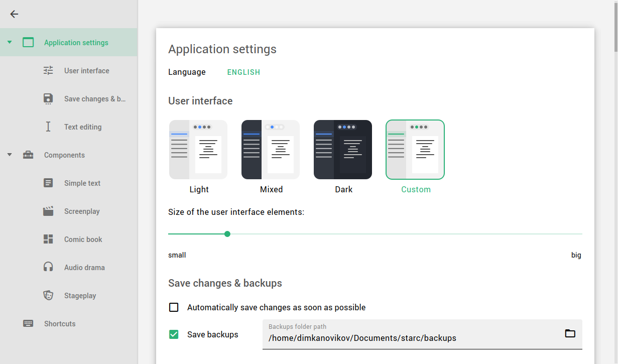The image size is (618, 364).
Task: Open Shortcuts settings page
Action: coord(69,324)
